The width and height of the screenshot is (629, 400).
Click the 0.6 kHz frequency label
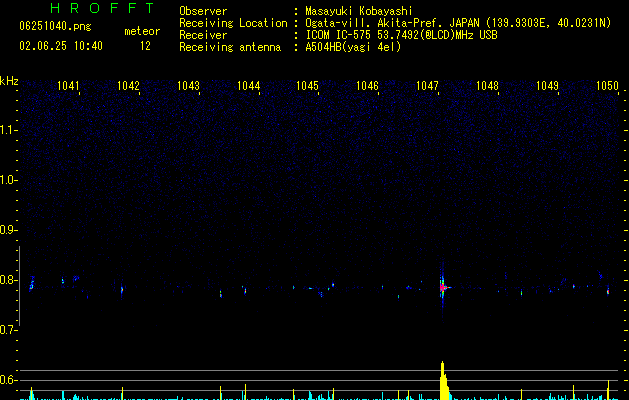point(8,380)
